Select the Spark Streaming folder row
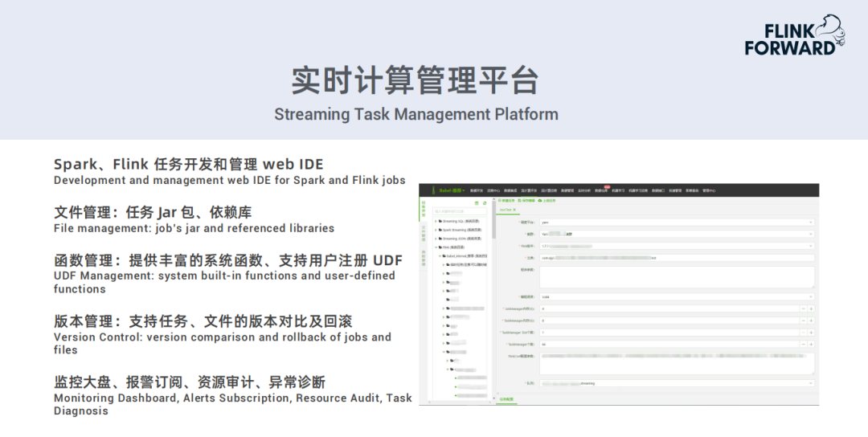Viewport: 868px width, 437px height. pos(461,230)
